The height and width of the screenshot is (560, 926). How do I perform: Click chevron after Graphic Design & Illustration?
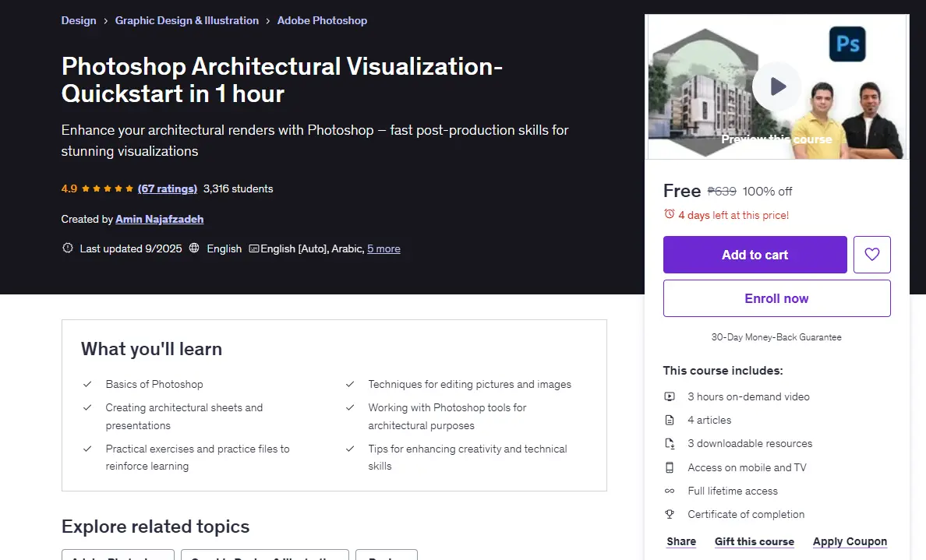(268, 21)
